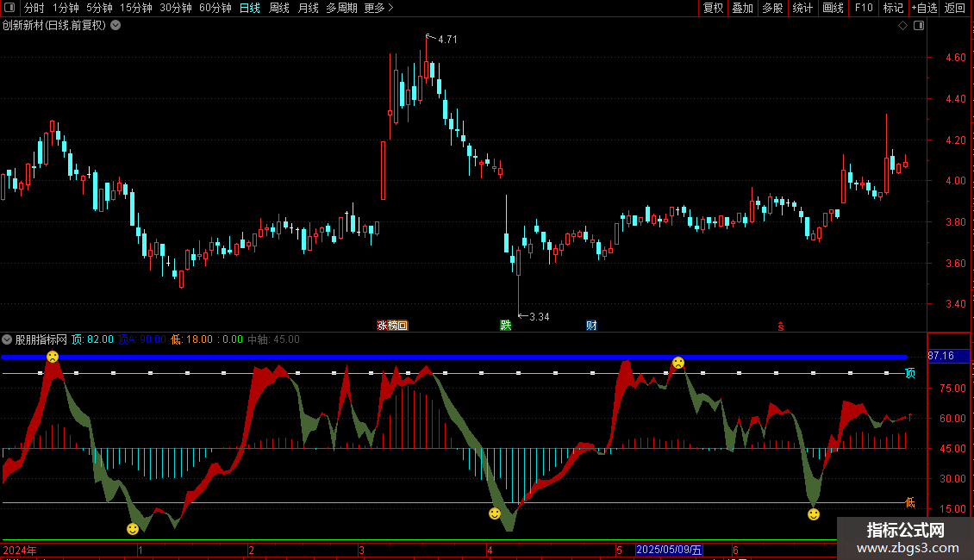Click the red S marker on timeline
The height and width of the screenshot is (560, 974).
pos(781,326)
